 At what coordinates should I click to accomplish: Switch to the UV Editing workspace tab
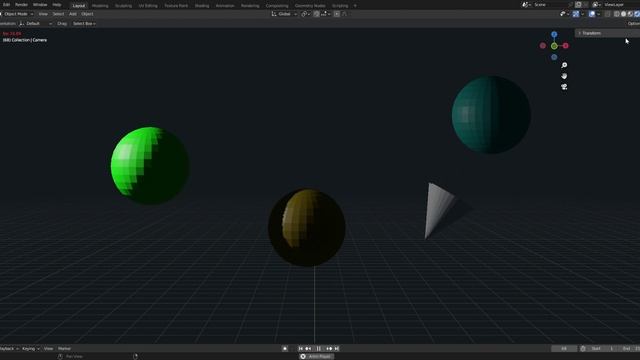click(148, 6)
